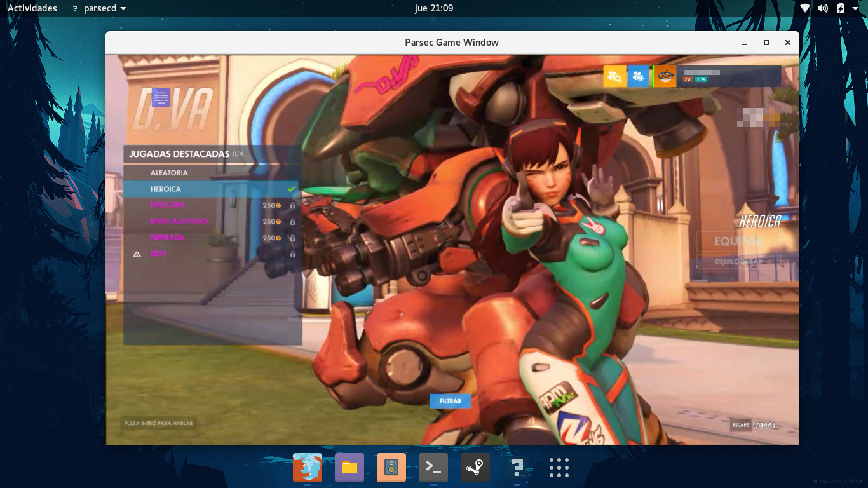Image resolution: width=868 pixels, height=488 pixels.
Task: Minimize the Parsec Game Window
Action: 745,43
